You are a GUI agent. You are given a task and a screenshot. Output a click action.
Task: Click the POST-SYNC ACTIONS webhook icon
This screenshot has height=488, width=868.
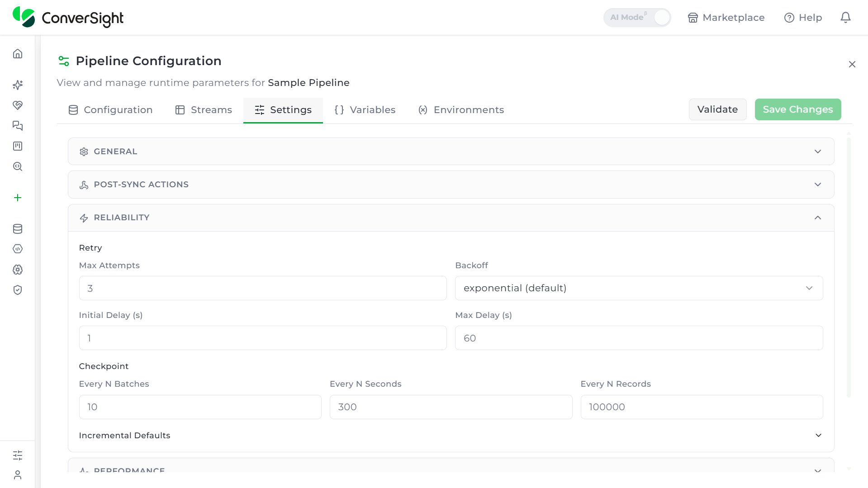click(x=84, y=185)
